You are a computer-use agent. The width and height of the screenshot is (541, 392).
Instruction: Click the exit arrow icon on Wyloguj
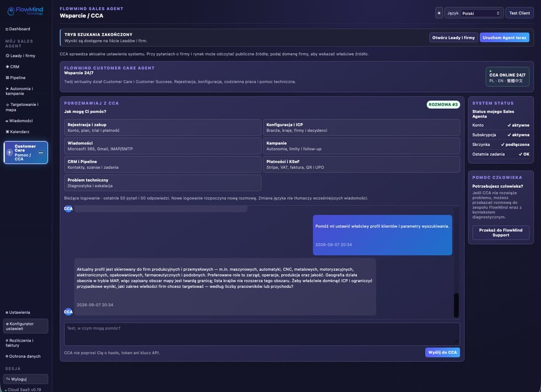click(x=8, y=379)
